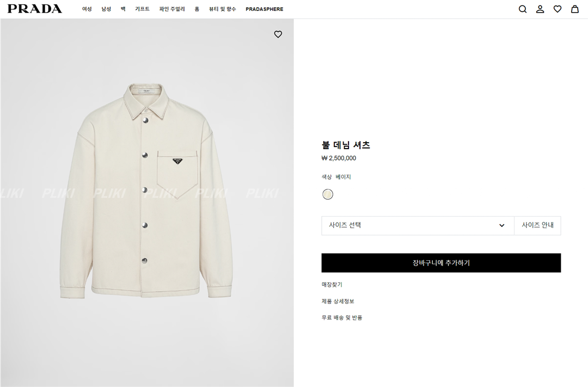Screen dimensions: 588x387
Task: Open wishlist heart icon in header
Action: pyautogui.click(x=558, y=9)
